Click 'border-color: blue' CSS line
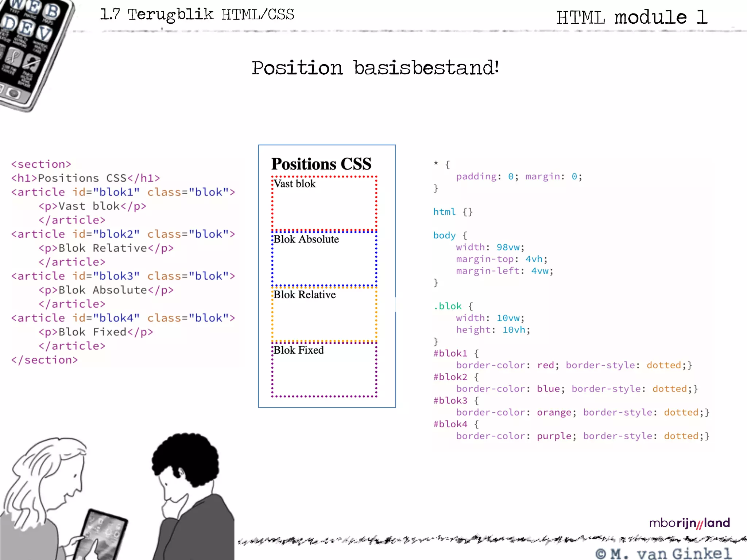 [x=577, y=389]
